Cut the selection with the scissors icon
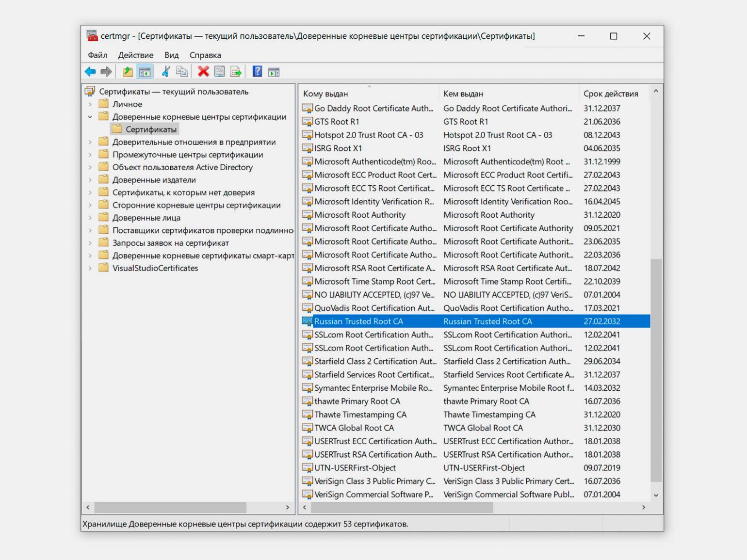Screen dimensions: 747x560 pyautogui.click(x=166, y=72)
